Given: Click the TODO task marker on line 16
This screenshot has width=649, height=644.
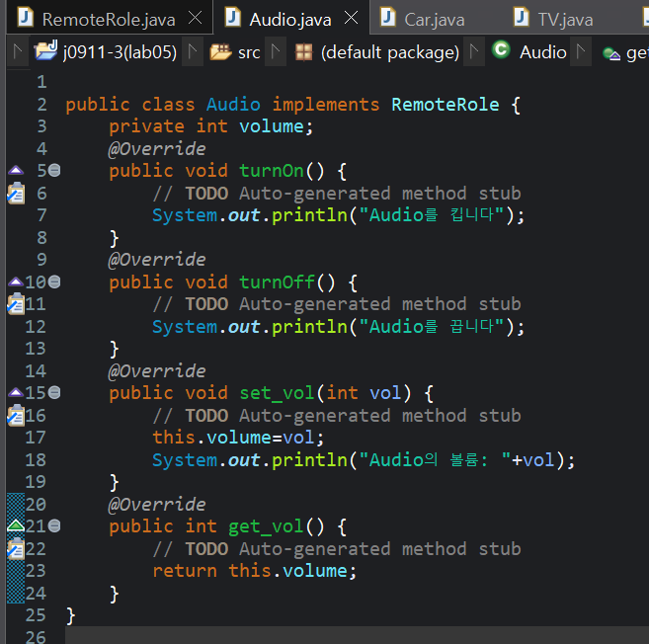Looking at the screenshot, I should pyautogui.click(x=16, y=416).
